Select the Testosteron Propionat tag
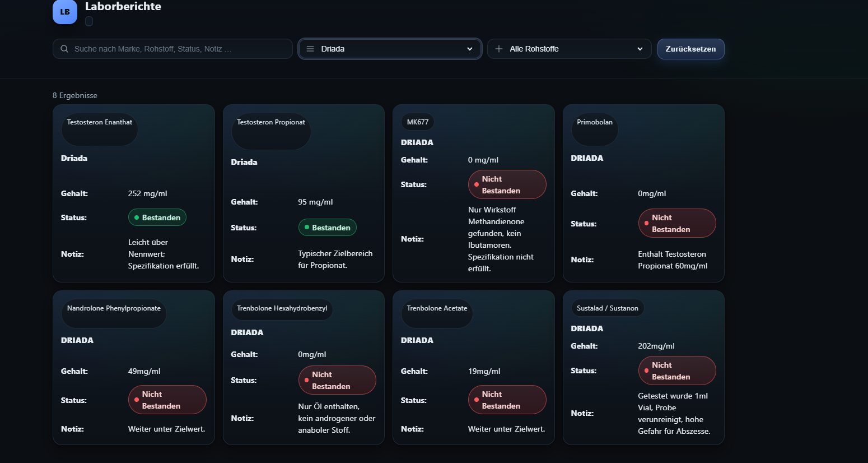 pyautogui.click(x=271, y=122)
